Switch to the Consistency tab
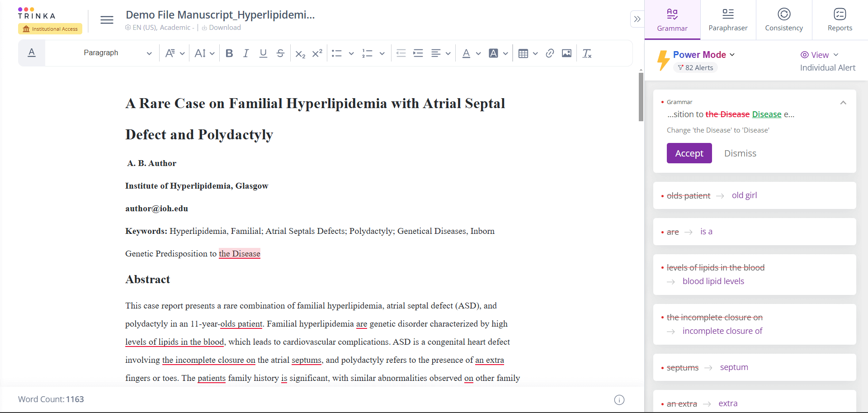868x413 pixels. pyautogui.click(x=784, y=20)
